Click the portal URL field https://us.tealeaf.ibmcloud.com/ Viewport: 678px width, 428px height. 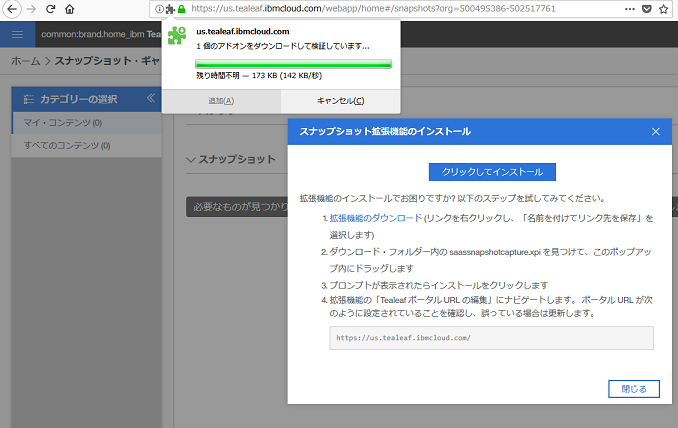coord(492,338)
